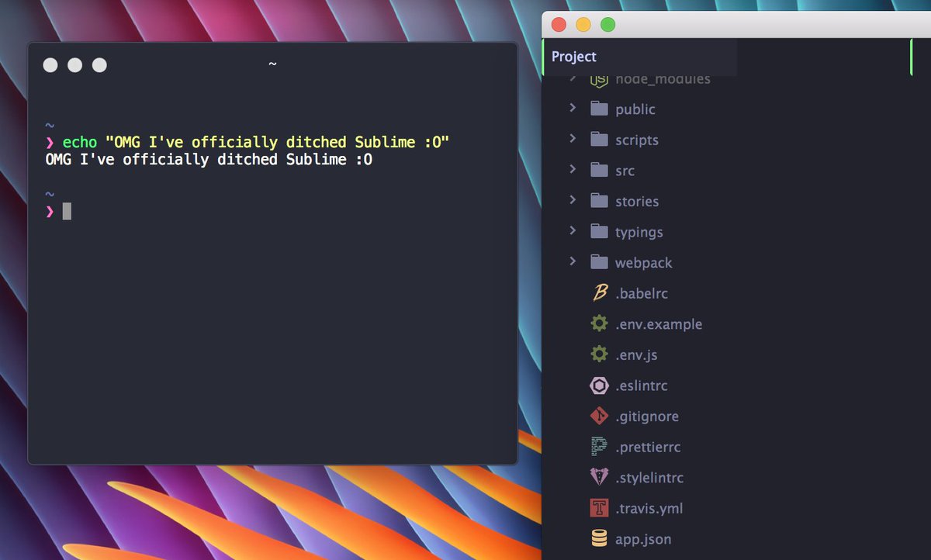Select the public folder label
This screenshot has height=560, width=931.
[x=635, y=109]
